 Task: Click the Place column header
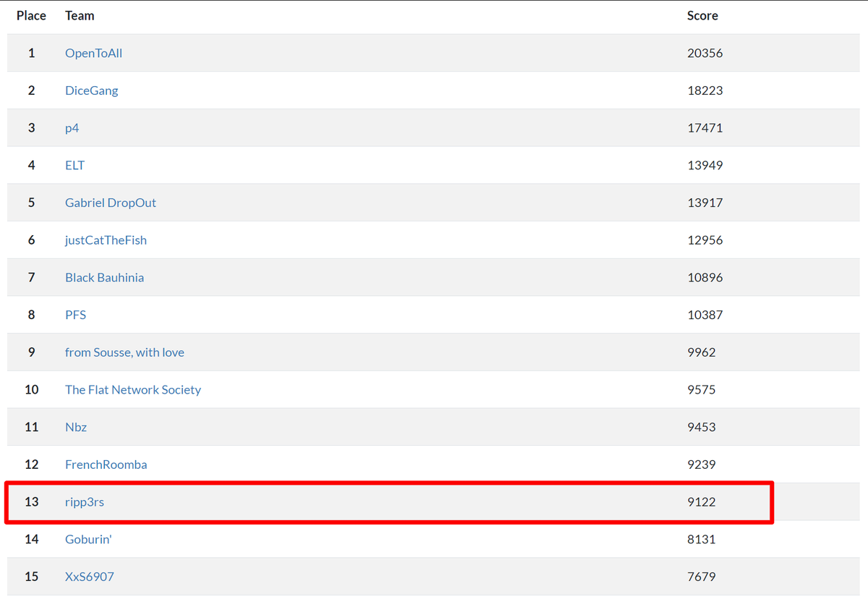coord(31,15)
